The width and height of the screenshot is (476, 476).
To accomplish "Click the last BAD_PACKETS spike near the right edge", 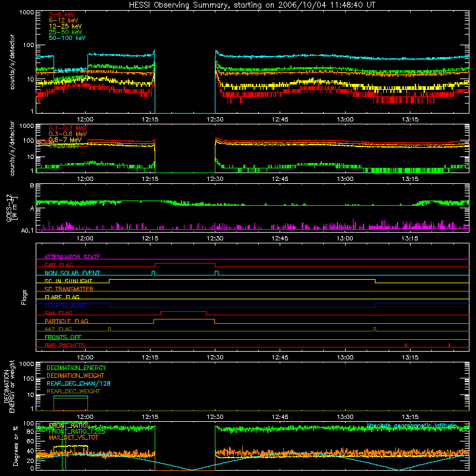I will [x=449, y=345].
